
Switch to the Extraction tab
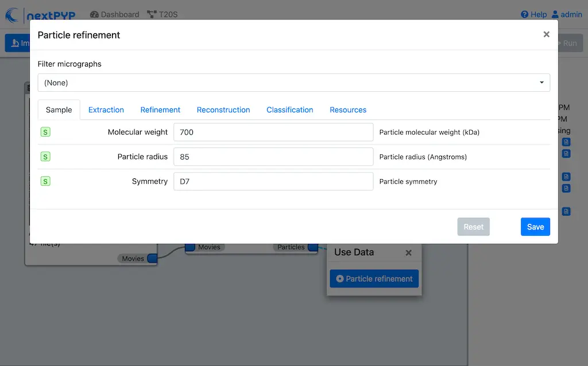[106, 110]
